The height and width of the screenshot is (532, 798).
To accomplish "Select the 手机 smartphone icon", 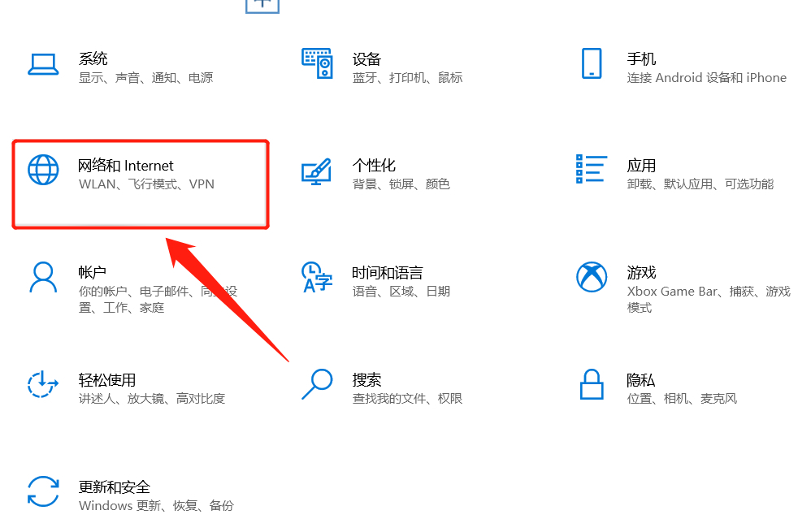I will pyautogui.click(x=591, y=65).
